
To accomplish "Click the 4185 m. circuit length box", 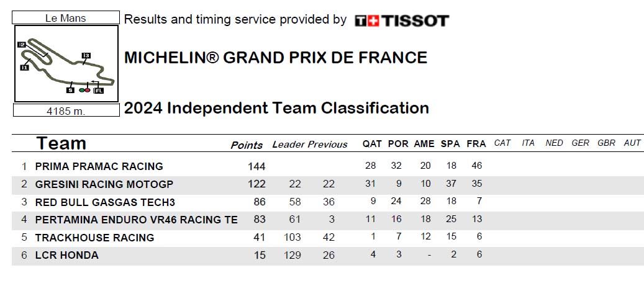I will coord(66,110).
